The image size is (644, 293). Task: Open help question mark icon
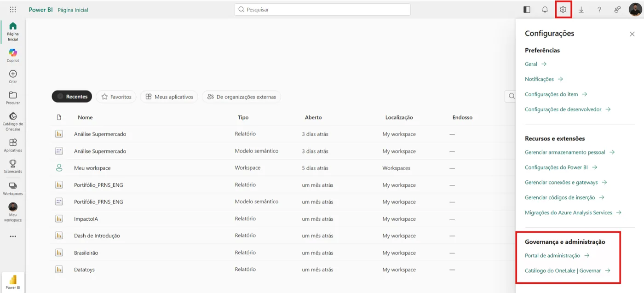(599, 10)
